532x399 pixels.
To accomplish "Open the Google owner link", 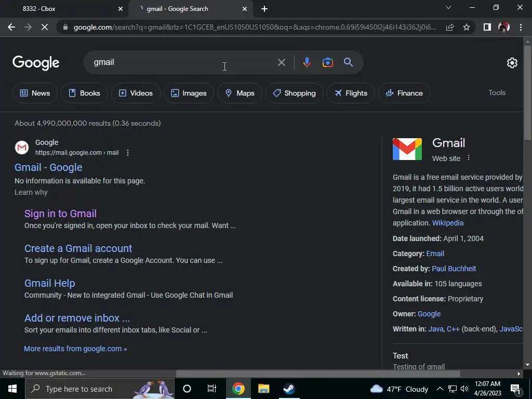I will pyautogui.click(x=429, y=314).
